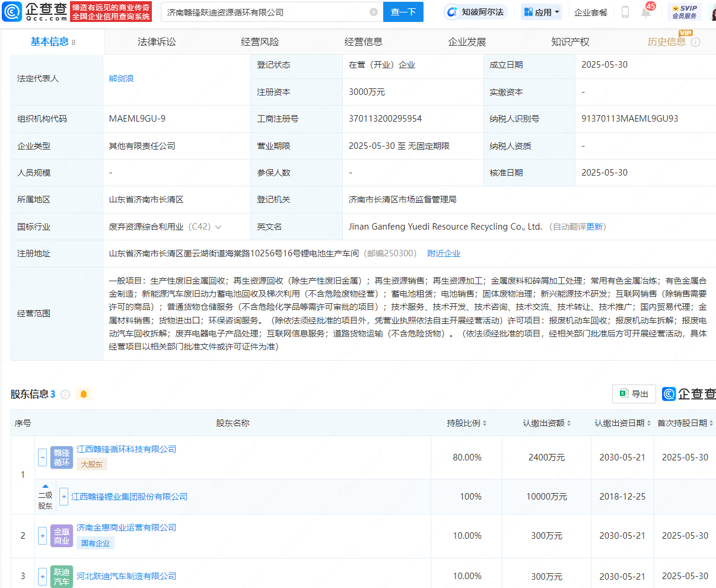The width and height of the screenshot is (716, 588).
Task: Open 河北跃迪汽车制造有限公司 link
Action: (x=126, y=576)
